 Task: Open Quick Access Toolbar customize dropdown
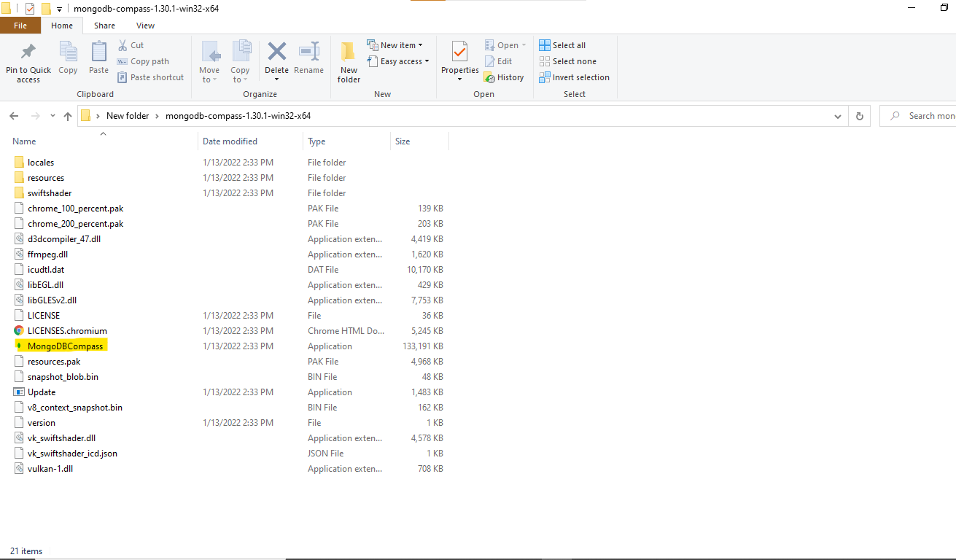click(x=59, y=9)
